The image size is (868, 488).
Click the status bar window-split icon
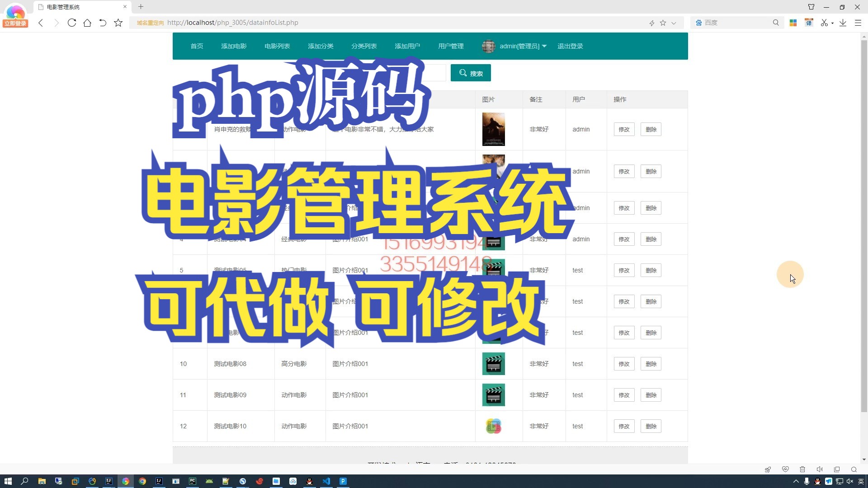pyautogui.click(x=837, y=469)
